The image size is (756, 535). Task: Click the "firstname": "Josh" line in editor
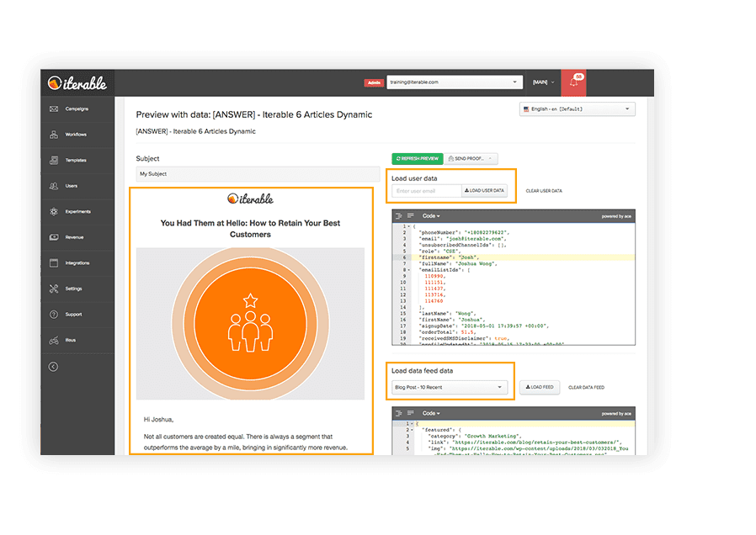click(449, 257)
